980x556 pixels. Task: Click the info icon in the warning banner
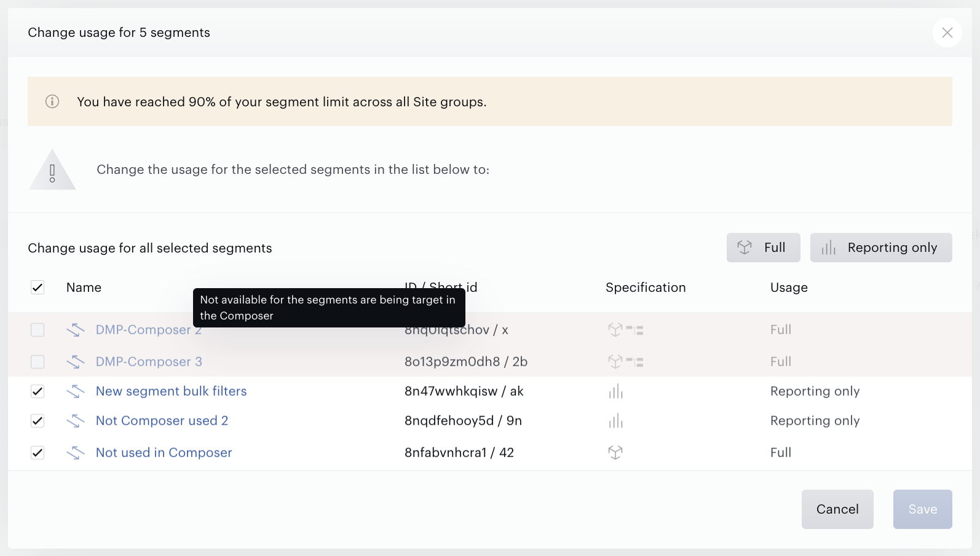[x=52, y=101]
